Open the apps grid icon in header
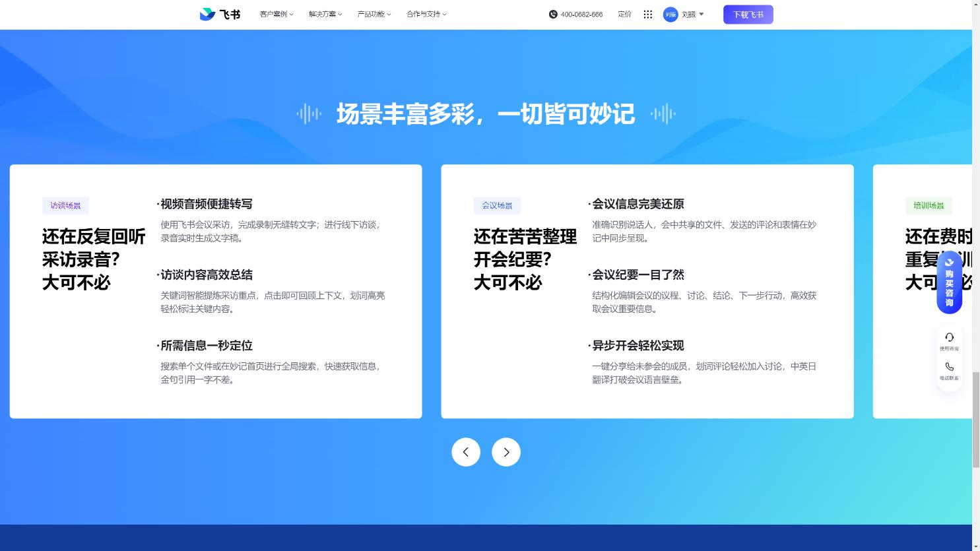This screenshot has width=980, height=551. (648, 15)
